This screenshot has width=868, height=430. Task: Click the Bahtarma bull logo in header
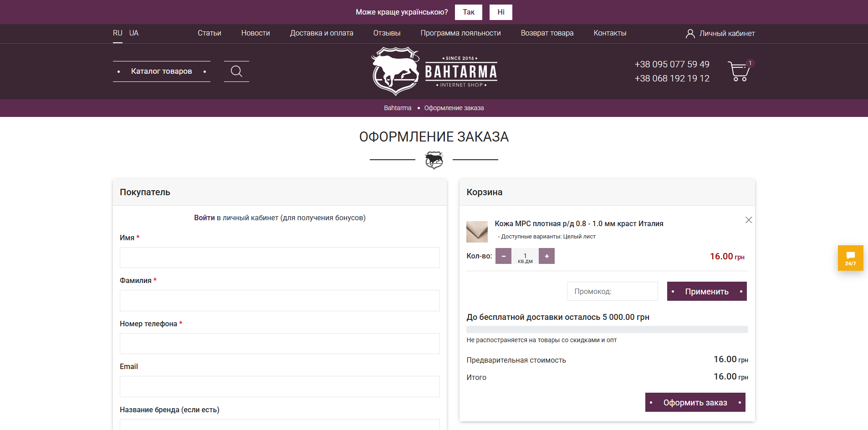(434, 71)
